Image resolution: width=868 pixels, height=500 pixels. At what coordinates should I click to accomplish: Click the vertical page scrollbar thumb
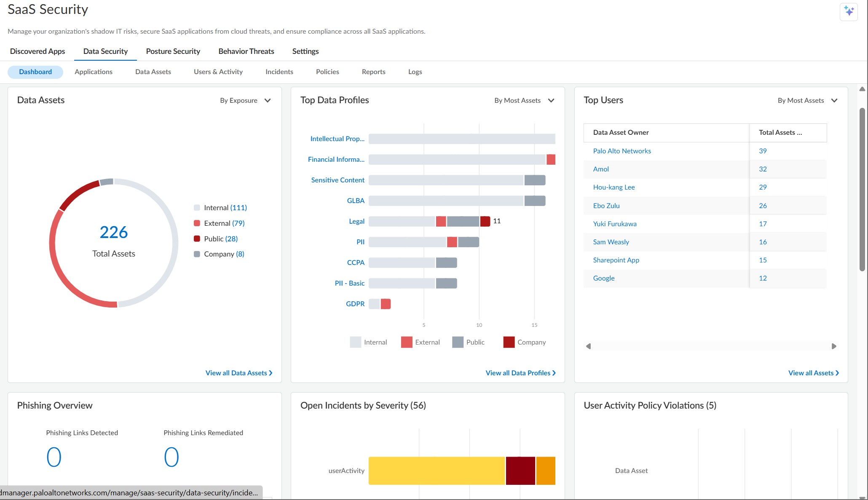point(862,190)
